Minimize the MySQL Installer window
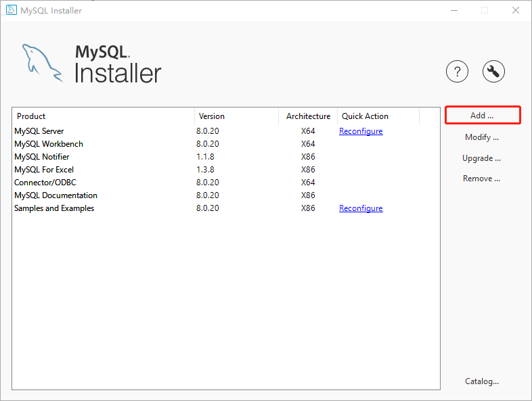 [x=454, y=11]
